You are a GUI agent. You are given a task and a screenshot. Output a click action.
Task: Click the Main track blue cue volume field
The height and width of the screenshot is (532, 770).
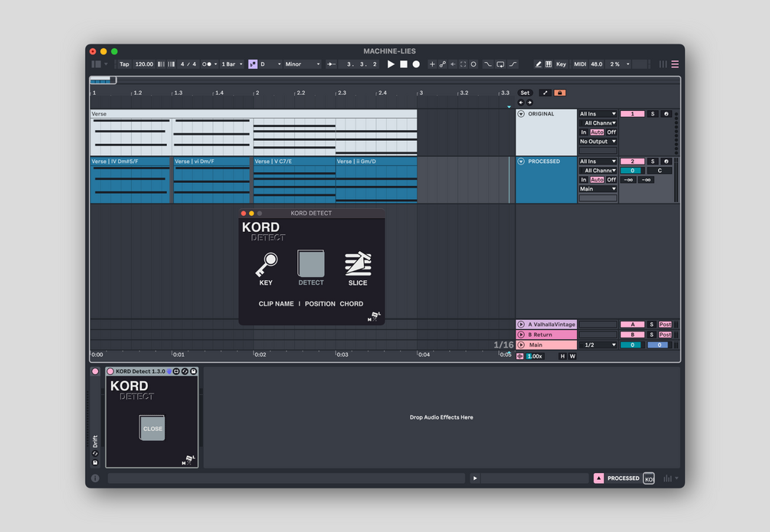(x=660, y=345)
